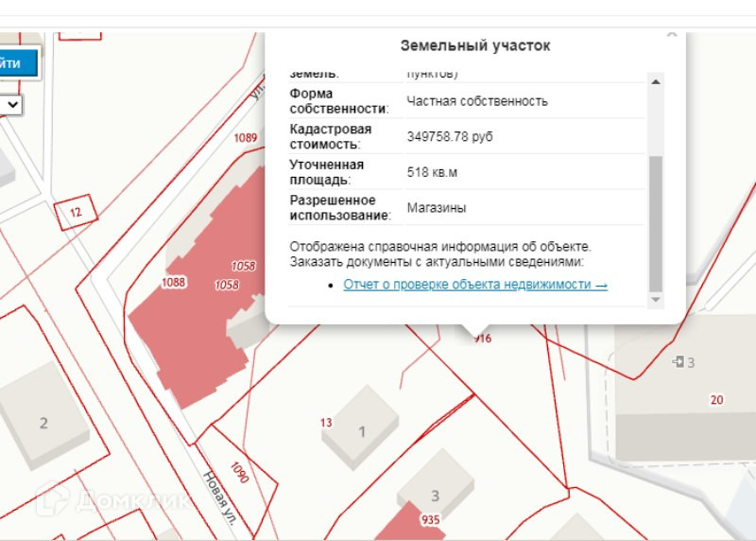Click parcel label 20 on map

[716, 399]
